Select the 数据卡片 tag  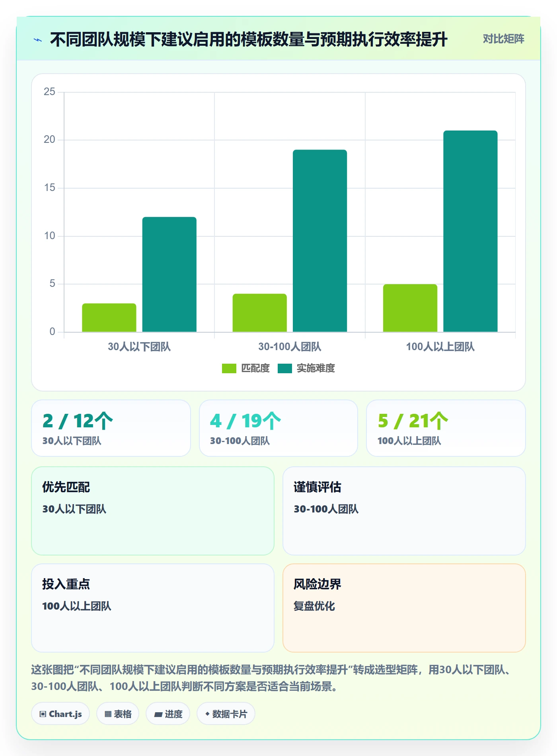pos(226,714)
